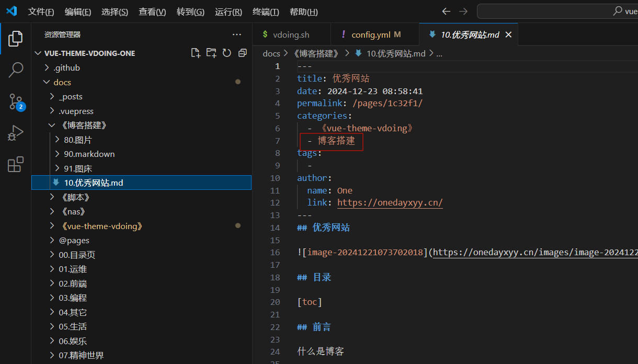The height and width of the screenshot is (364, 638).
Task: Click the 《博客搭建》 breadcrumb segment
Action: tap(316, 53)
